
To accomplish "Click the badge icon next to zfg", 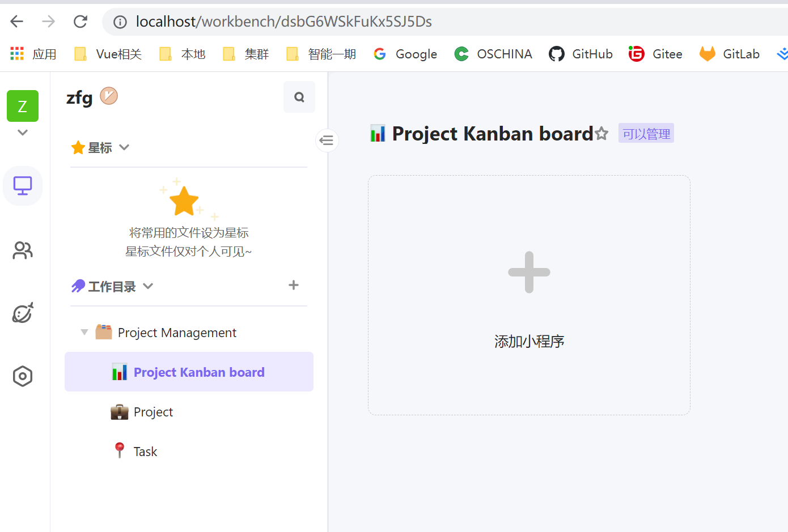I will (109, 96).
